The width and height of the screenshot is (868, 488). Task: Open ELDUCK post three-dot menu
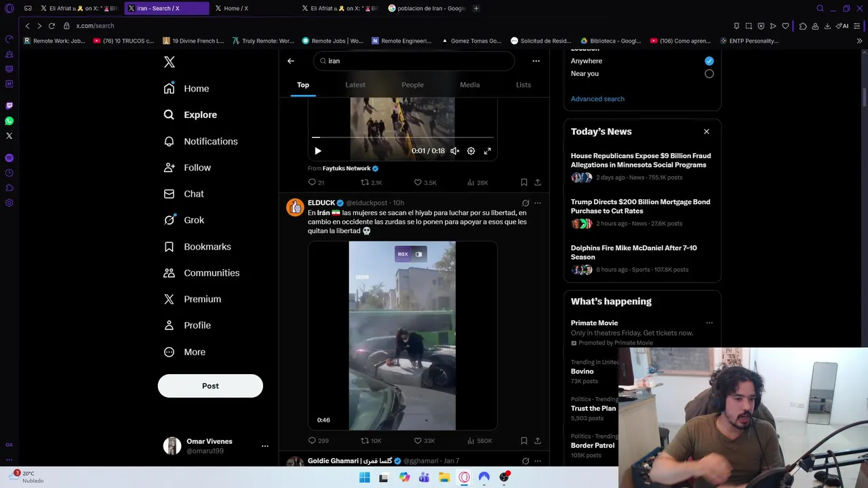(x=538, y=203)
